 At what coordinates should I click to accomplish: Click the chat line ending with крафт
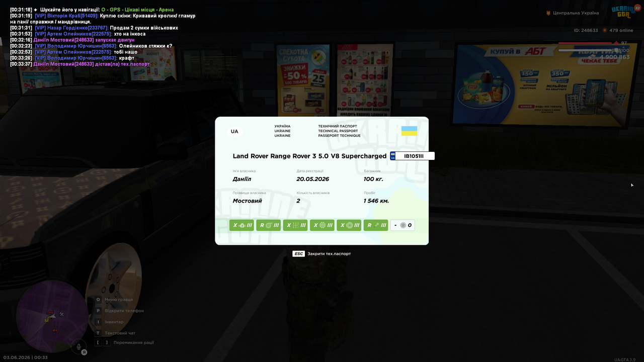(72, 58)
